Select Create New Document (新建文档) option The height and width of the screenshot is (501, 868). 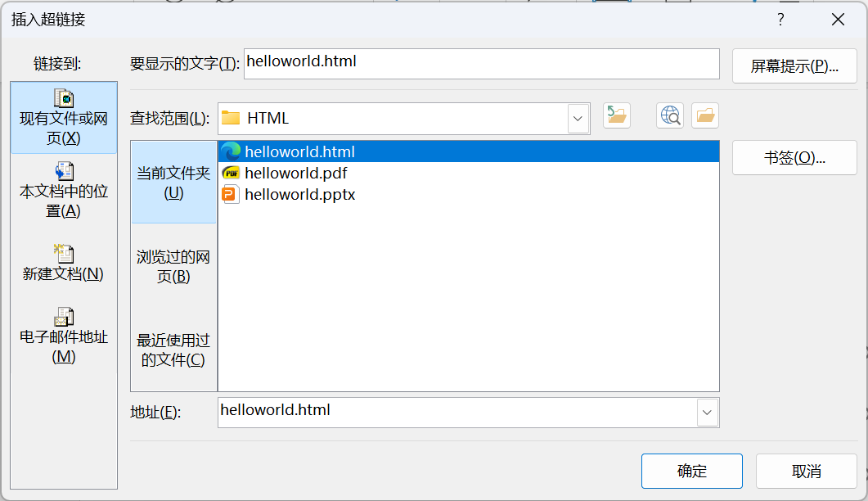64,264
